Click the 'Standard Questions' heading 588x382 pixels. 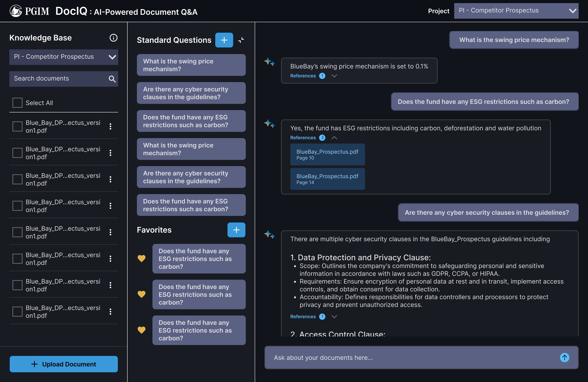174,40
